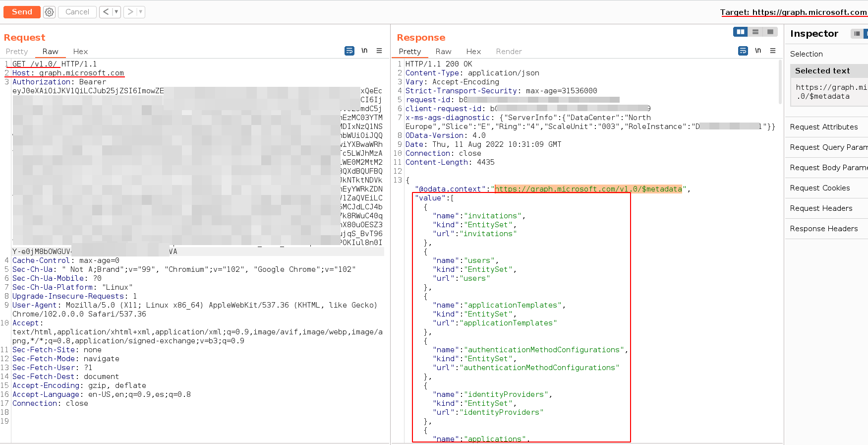Click the selected text value in Inspector
The height and width of the screenshot is (445, 868).
[831, 92]
